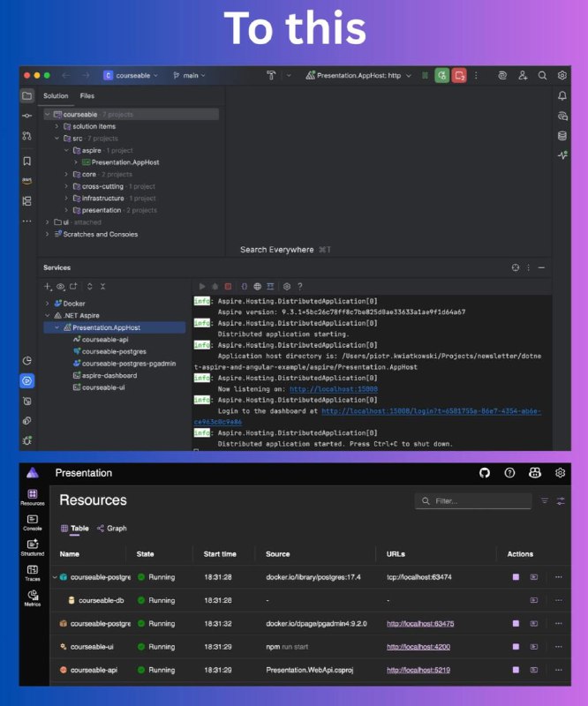The width and height of the screenshot is (588, 706).
Task: Open the Pull Requests tool window icon
Action: (27, 136)
